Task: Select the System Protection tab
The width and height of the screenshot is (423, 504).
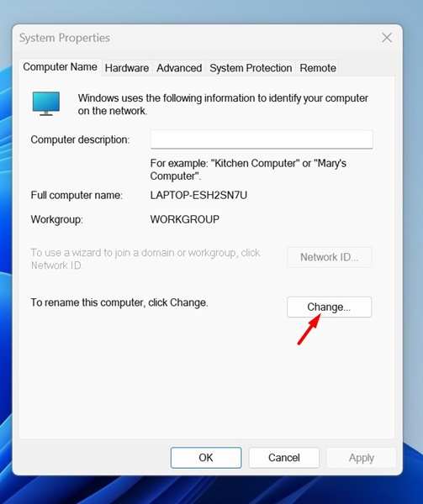Action: (251, 68)
